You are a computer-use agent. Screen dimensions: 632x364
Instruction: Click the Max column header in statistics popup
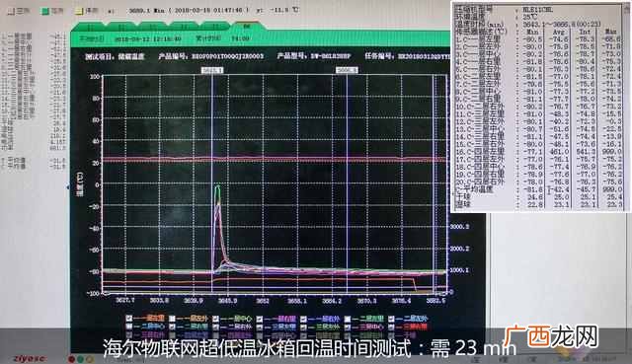tap(611, 32)
